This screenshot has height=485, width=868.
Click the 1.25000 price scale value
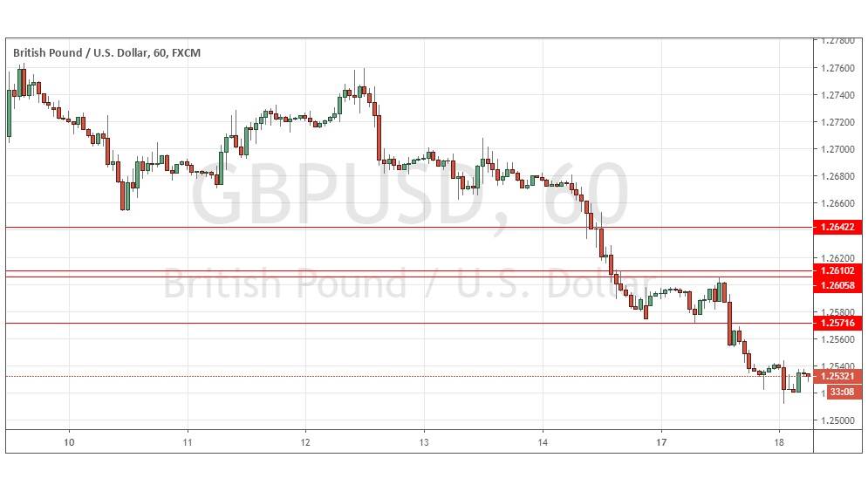[838, 420]
